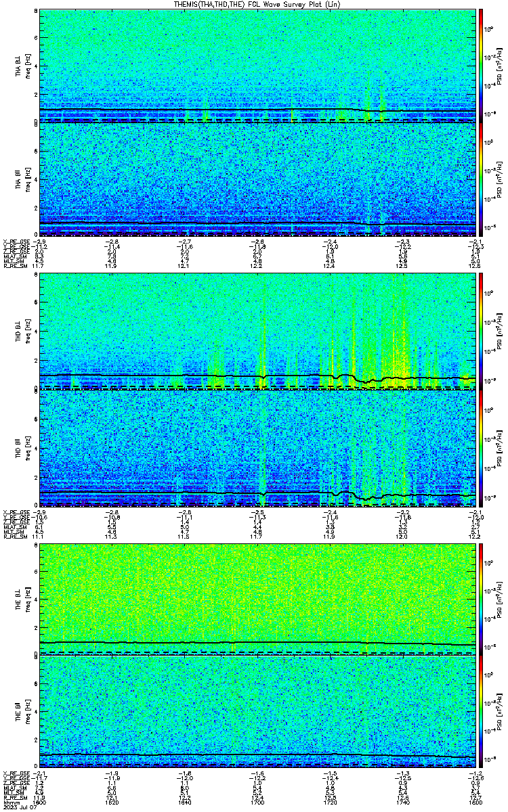Click the '1740' time axis label

point(403,801)
